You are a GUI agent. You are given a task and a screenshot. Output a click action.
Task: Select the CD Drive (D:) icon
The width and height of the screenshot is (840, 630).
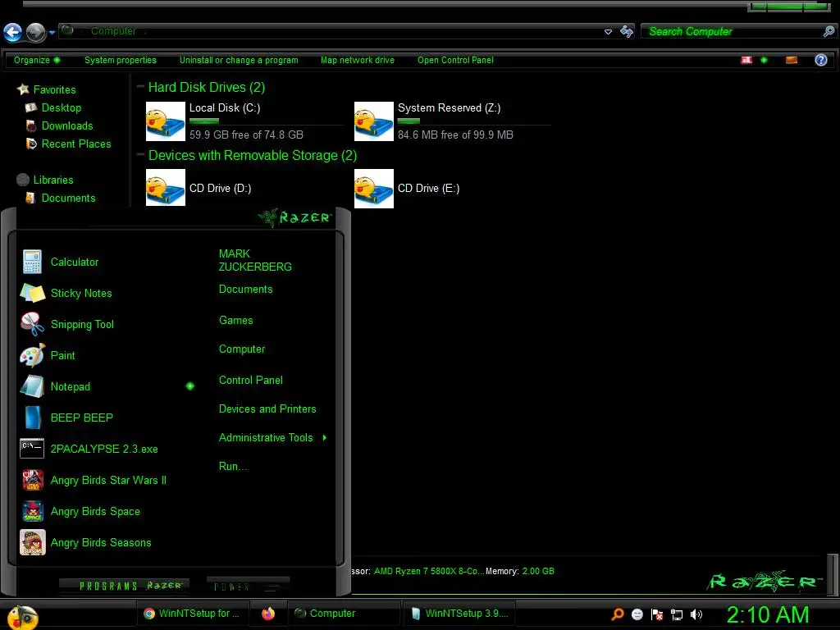coord(166,188)
